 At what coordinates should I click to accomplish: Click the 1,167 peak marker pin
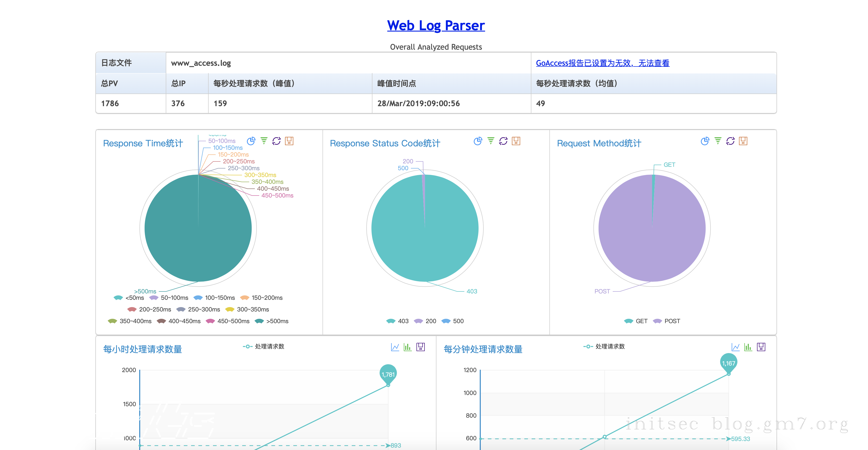coord(728,363)
